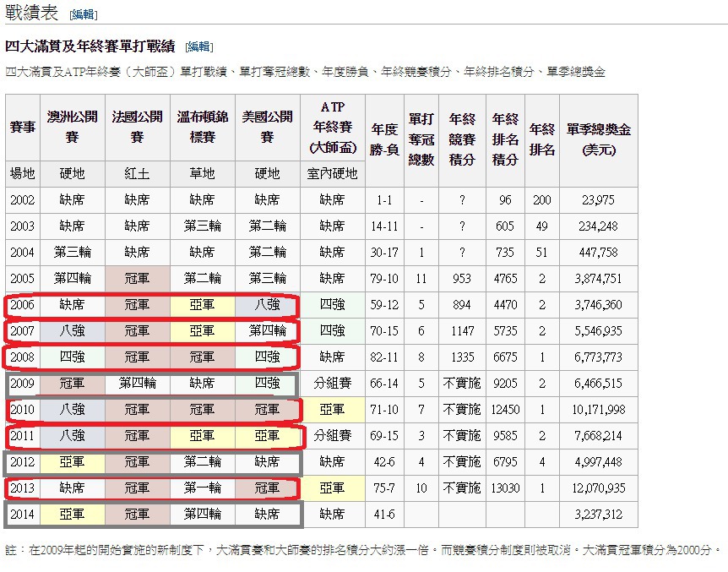Click the 室內硬地 surface cell
The height and width of the screenshot is (572, 728).
[x=333, y=174]
